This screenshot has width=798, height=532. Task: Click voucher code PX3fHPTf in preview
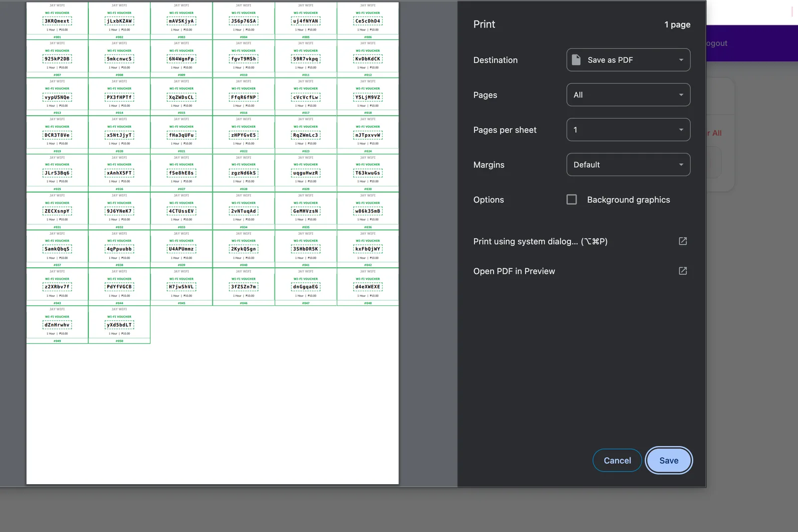pyautogui.click(x=119, y=97)
